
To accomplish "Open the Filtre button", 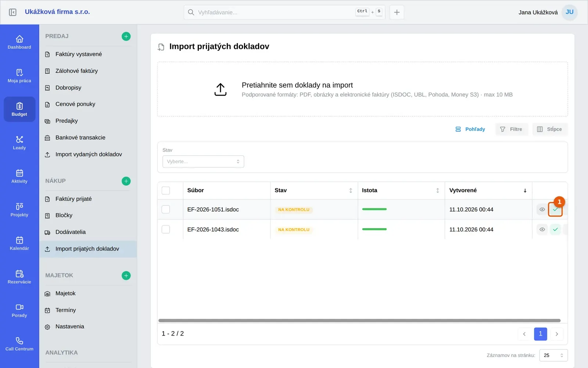I will point(512,129).
